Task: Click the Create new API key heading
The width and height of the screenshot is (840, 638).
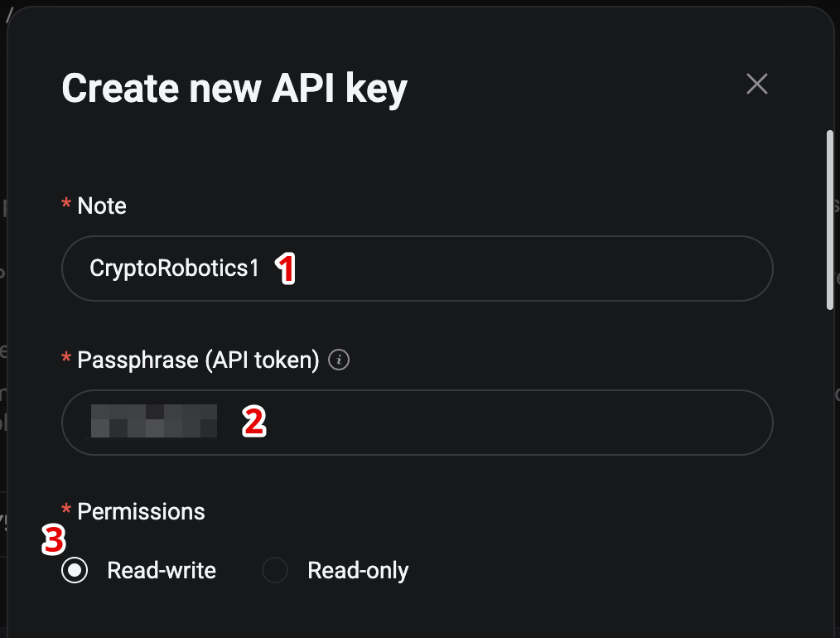Action: tap(234, 89)
